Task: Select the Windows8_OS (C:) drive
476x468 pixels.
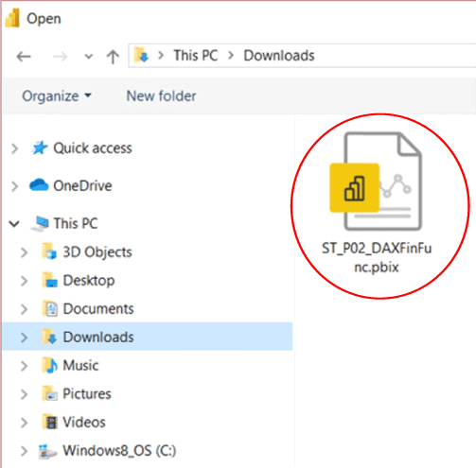Action: tap(119, 451)
